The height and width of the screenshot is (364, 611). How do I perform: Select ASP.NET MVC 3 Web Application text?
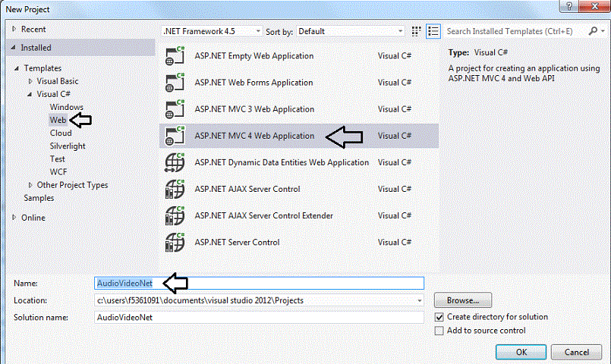click(254, 109)
